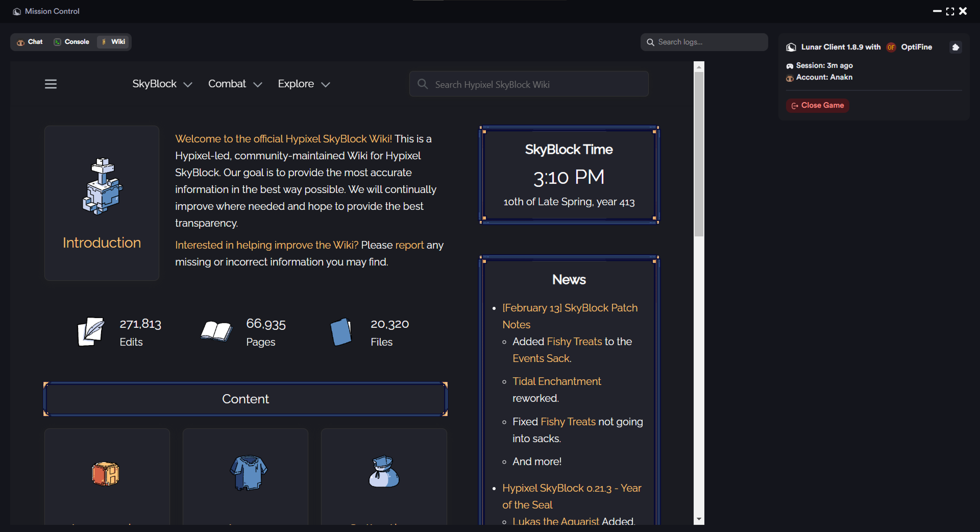Viewport: 980px width, 532px height.
Task: Click the Pages open book icon
Action: tap(216, 331)
